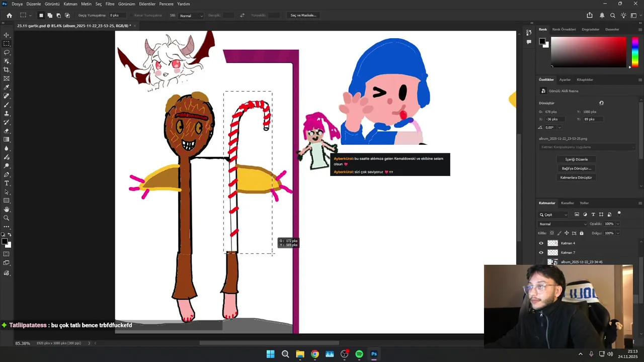This screenshot has height=362, width=644.
Task: Select the Zoom tool
Action: coord(7,218)
